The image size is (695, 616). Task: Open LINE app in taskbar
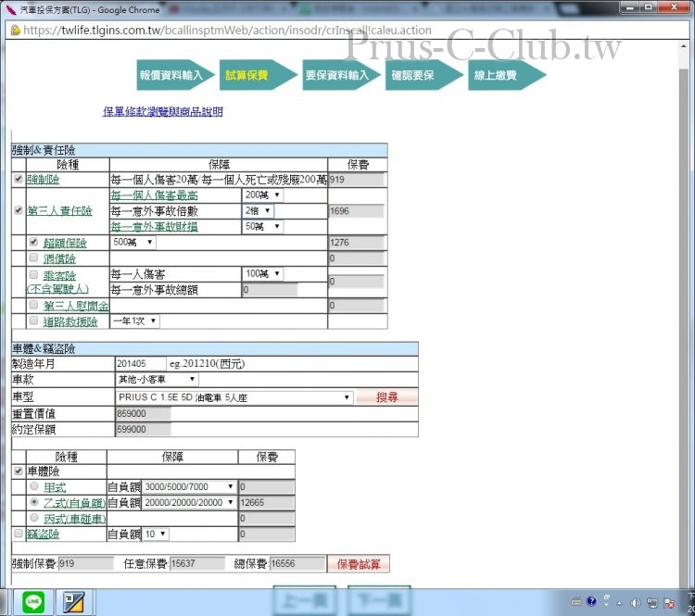click(33, 602)
